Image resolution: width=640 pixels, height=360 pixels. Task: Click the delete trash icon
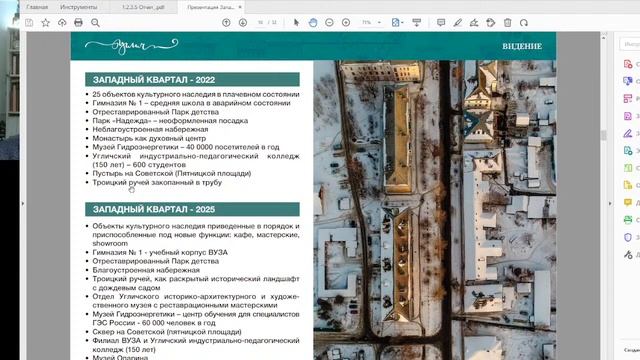click(507, 23)
